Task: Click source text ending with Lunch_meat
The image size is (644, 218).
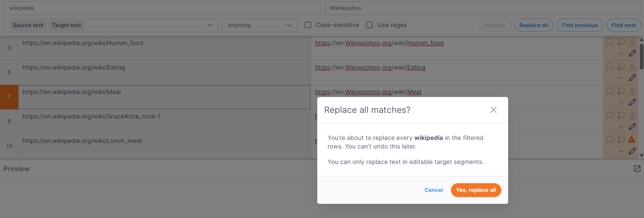Action: (82, 141)
